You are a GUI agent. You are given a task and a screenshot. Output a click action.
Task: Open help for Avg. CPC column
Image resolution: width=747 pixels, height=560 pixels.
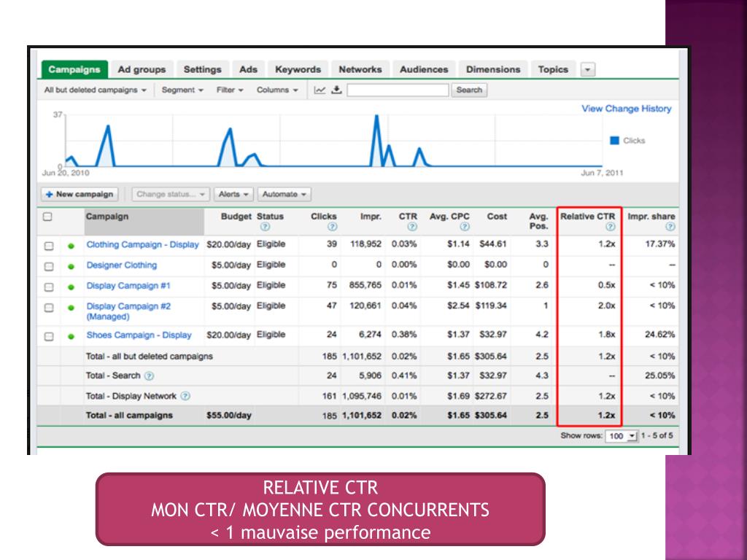(465, 227)
